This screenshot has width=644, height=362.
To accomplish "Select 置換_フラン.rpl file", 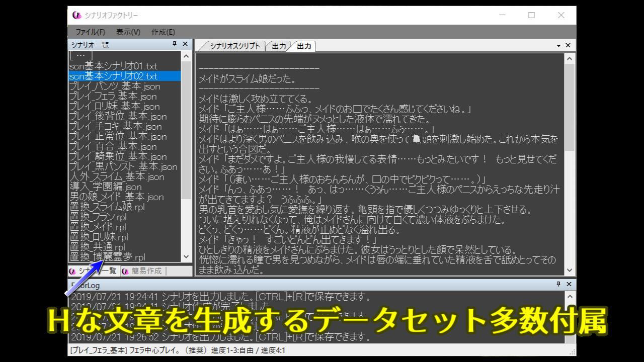I will click(x=98, y=217).
